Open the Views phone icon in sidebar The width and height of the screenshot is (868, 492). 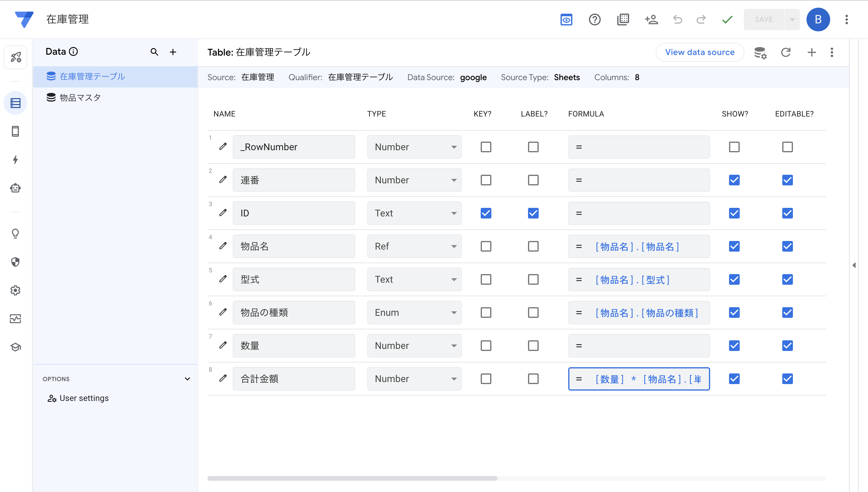[15, 132]
